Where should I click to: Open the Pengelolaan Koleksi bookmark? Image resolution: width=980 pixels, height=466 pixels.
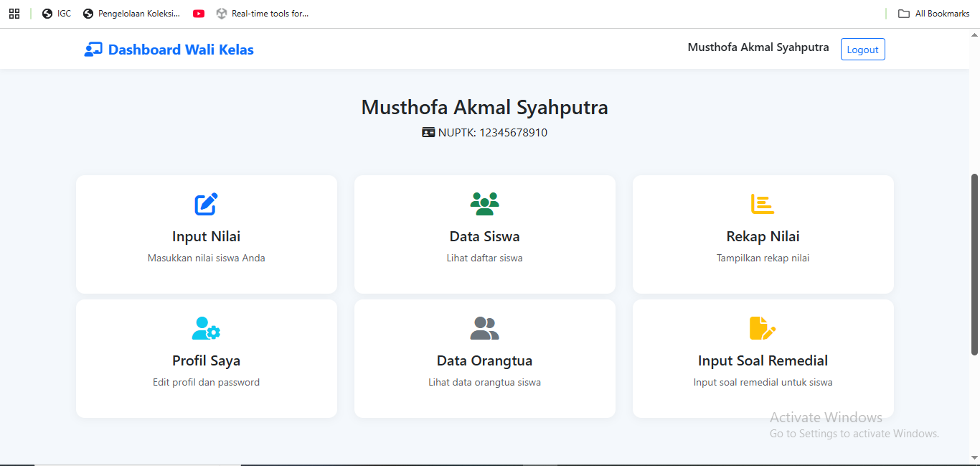coord(132,14)
